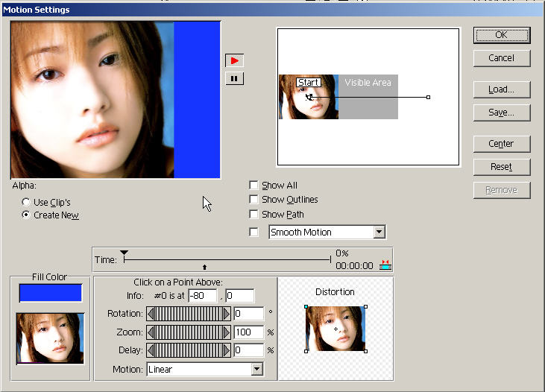Select top-left distortion corner handle
This screenshot has height=392, width=545.
pyautogui.click(x=306, y=307)
